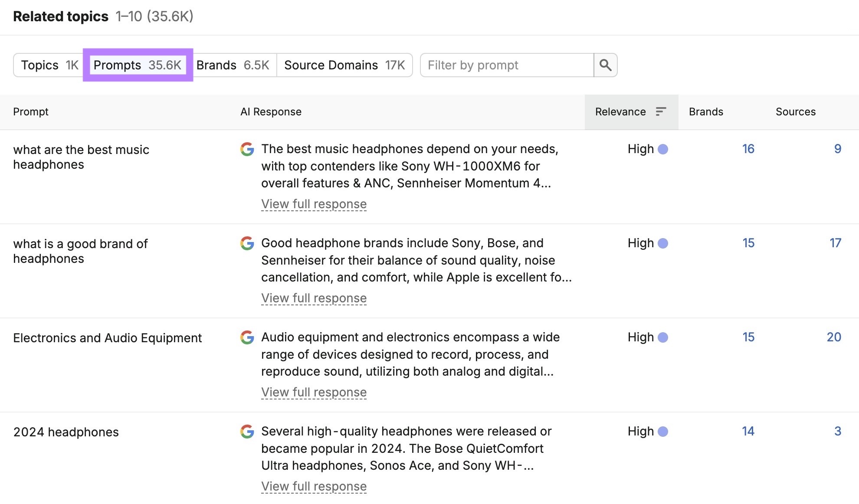Screen dimensions: 859x504
Task: Click relevance dot in best music headphones row
Action: (663, 149)
